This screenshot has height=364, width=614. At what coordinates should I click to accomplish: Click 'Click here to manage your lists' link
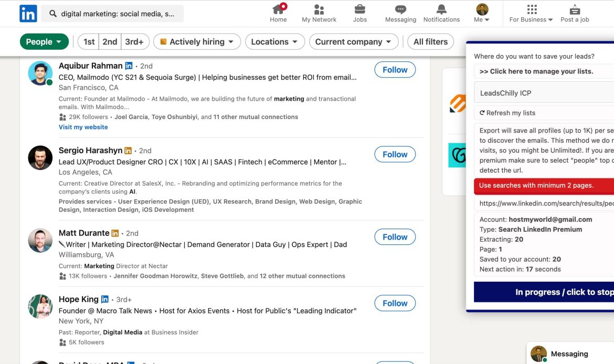536,71
